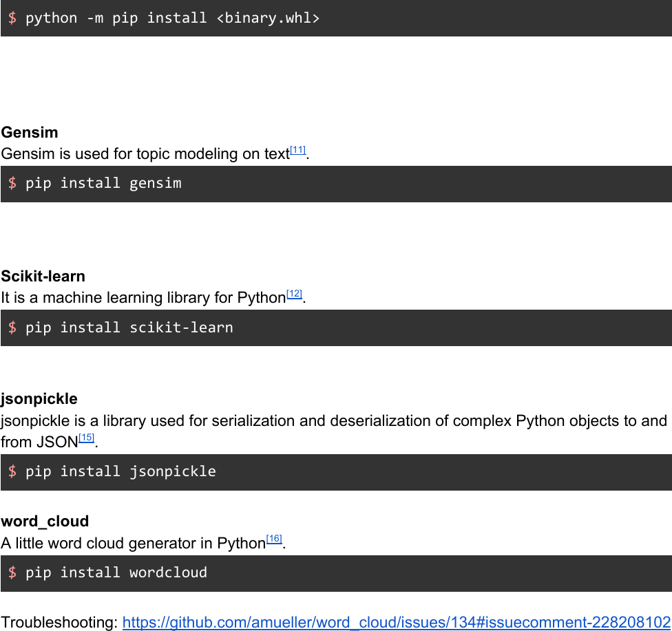Viewport: 672px width, 631px height.
Task: Click the 'pip install gensim' command
Action: [103, 183]
